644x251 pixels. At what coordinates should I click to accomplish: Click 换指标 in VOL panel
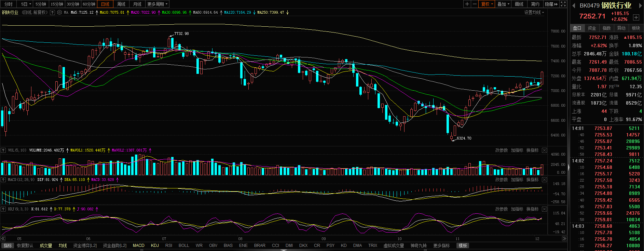[x=532, y=150]
